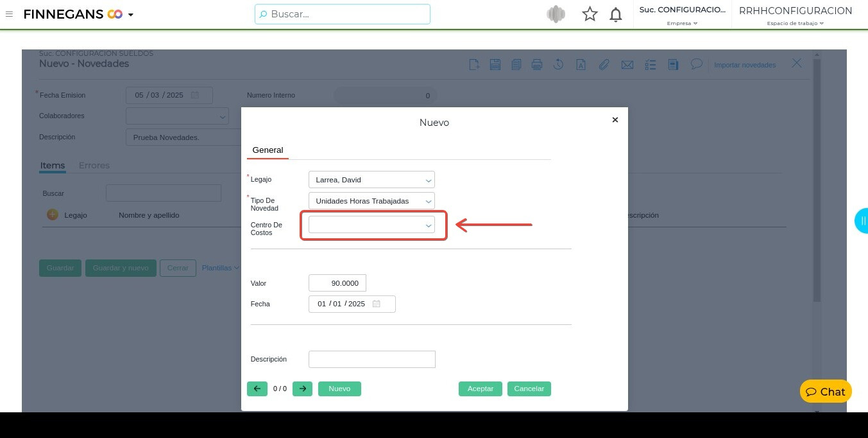Viewport: 868px width, 438px height.
Task: Open calendar icon in Fecha Emision field
Action: (x=195, y=95)
